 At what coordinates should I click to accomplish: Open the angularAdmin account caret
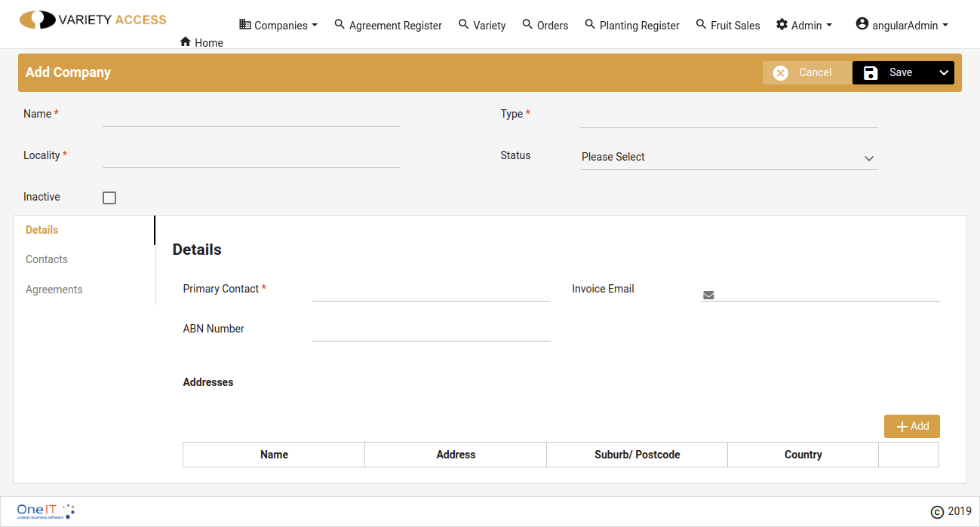(x=945, y=25)
